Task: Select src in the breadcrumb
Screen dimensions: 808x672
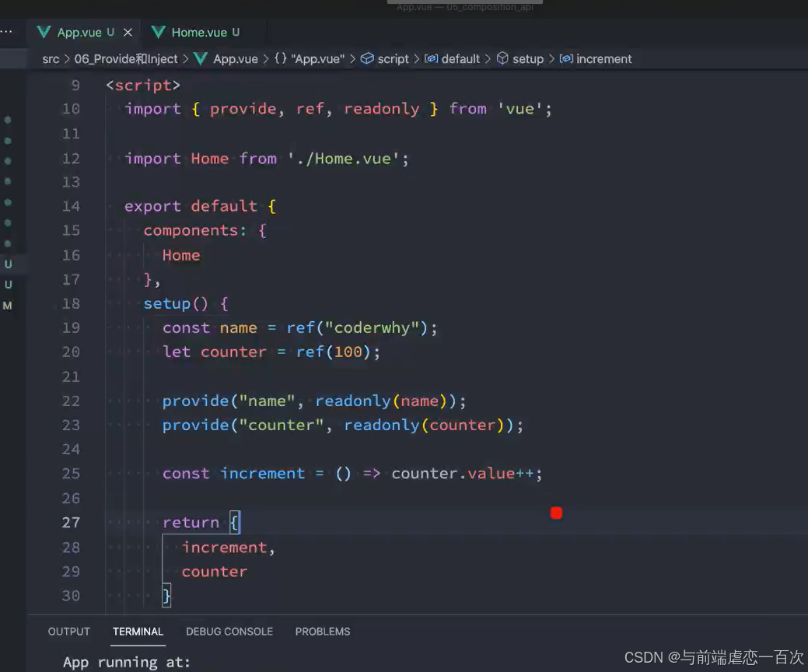Action: pos(51,59)
